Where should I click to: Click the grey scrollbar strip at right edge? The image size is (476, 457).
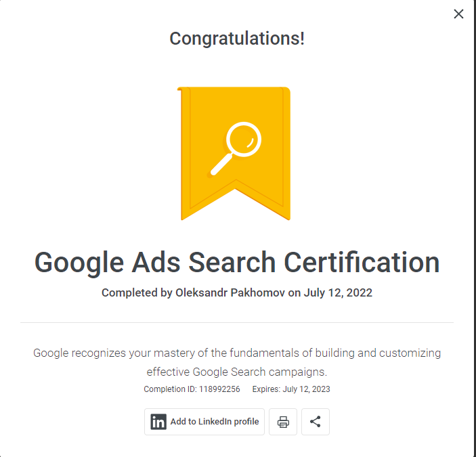(475, 229)
